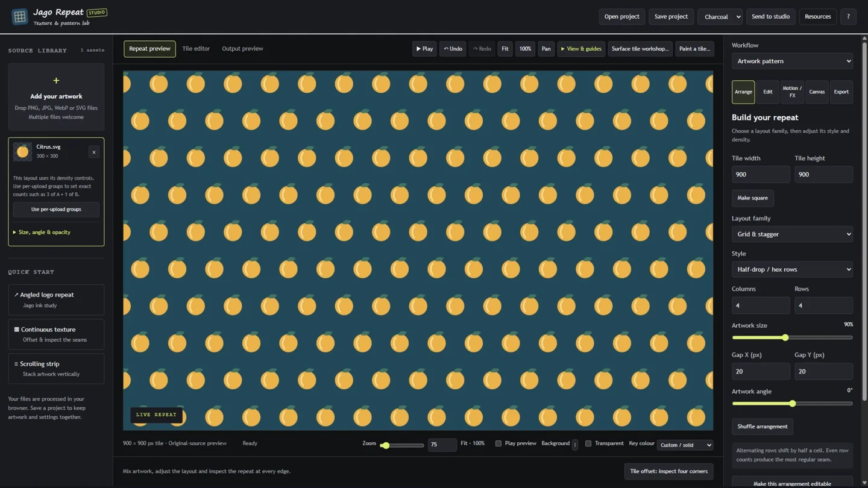Click the Jago Repeat grid logo icon
The height and width of the screenshot is (488, 868).
[x=19, y=17]
